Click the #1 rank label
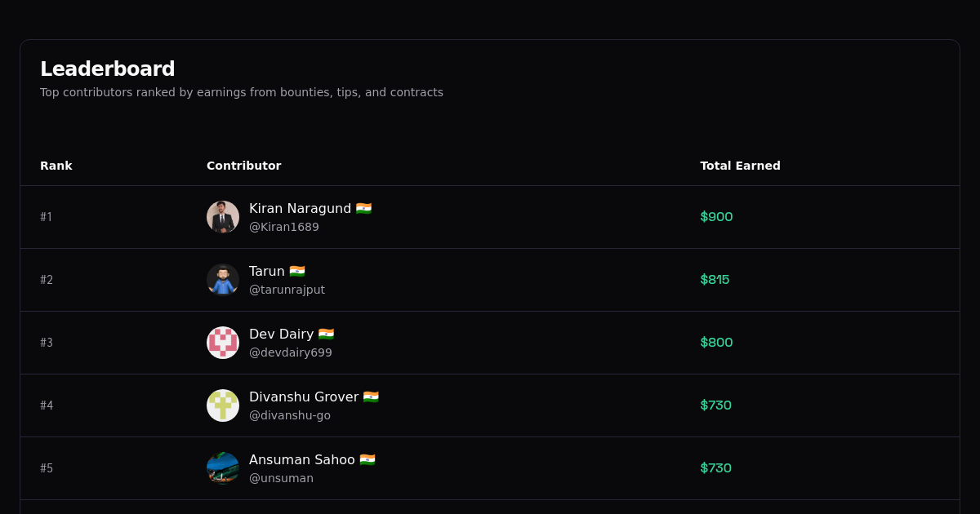Viewport: 980px width, 514px height. (47, 217)
